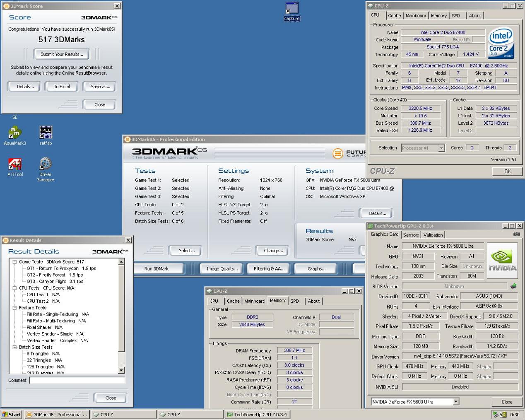
Task: Open the Processor #1 selection dropdown in CPU-Z
Action: [441, 148]
